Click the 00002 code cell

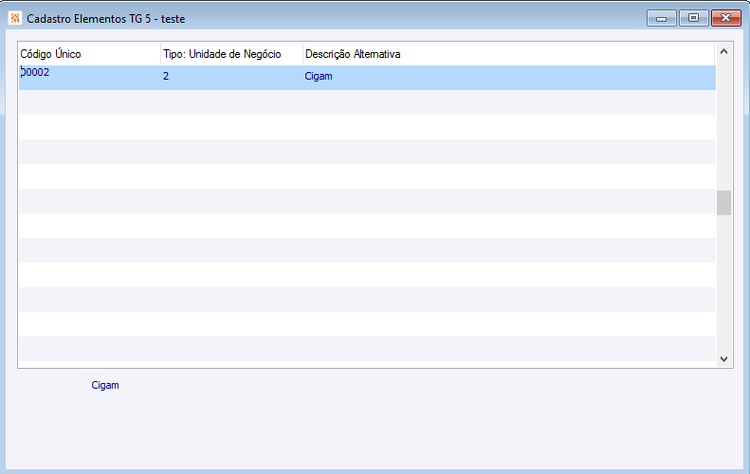[x=35, y=73]
